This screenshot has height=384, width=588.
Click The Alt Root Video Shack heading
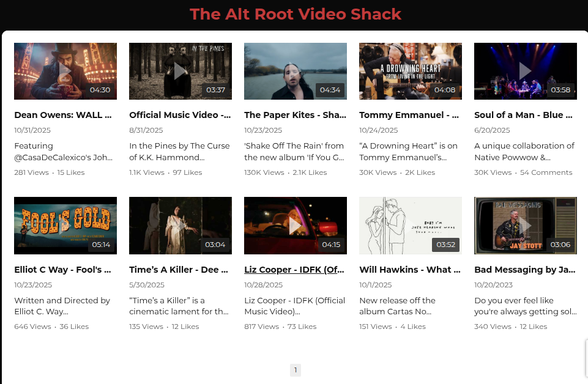[296, 14]
